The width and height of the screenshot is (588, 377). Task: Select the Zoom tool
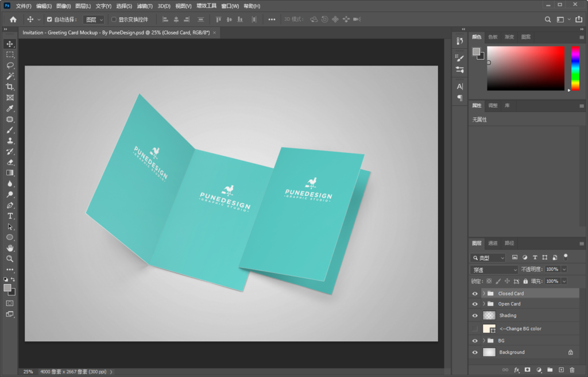coord(10,259)
